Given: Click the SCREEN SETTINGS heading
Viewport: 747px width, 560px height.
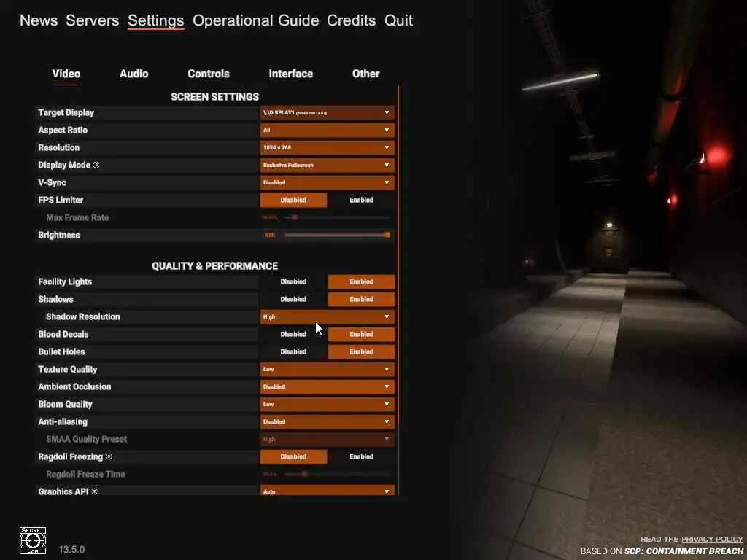Looking at the screenshot, I should (x=215, y=97).
